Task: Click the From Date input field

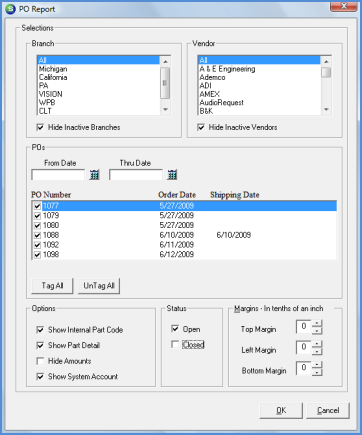Action: 58,175
